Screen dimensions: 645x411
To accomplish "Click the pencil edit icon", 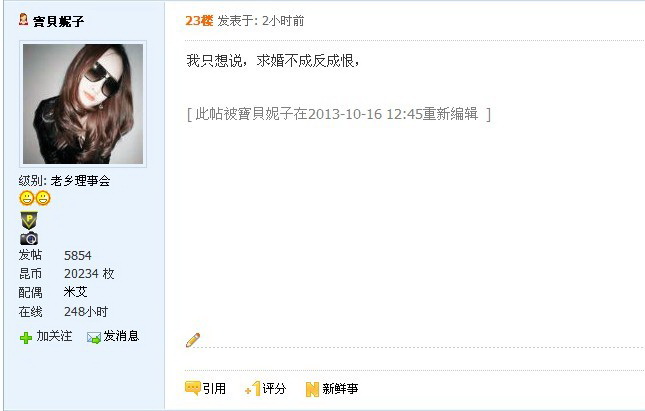I will pos(193,340).
